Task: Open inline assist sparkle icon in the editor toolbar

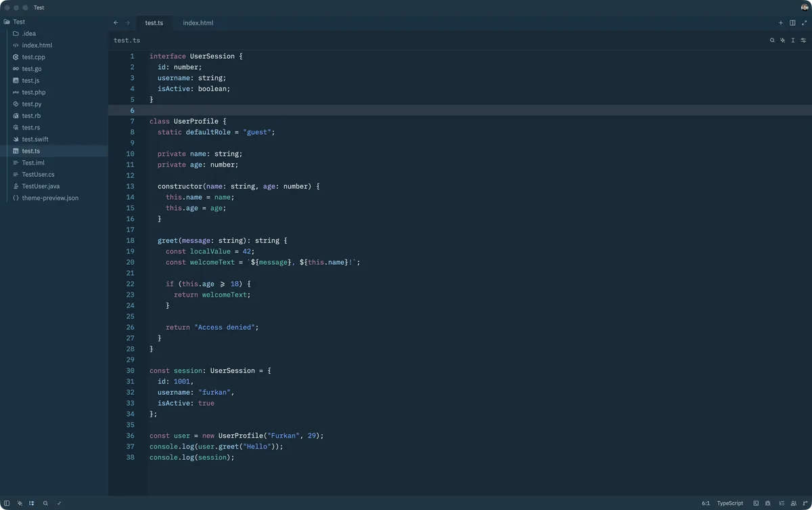Action: tap(782, 41)
